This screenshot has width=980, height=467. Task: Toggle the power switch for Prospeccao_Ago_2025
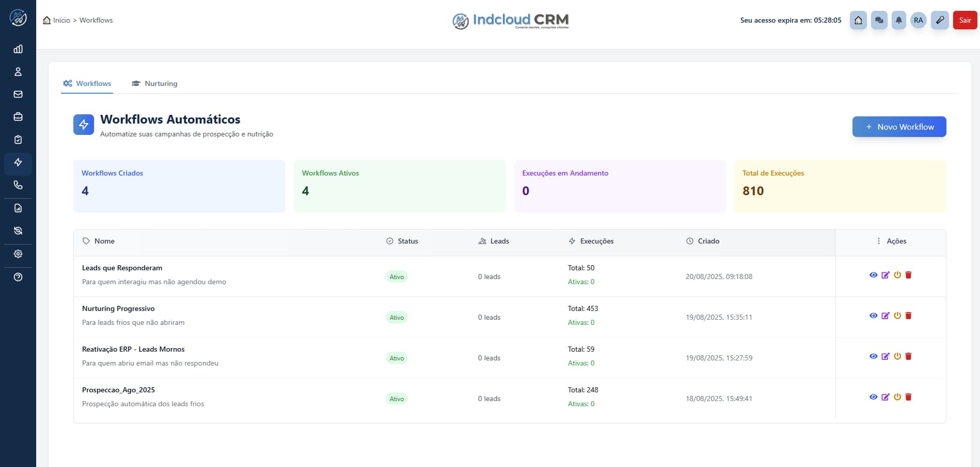click(x=897, y=397)
